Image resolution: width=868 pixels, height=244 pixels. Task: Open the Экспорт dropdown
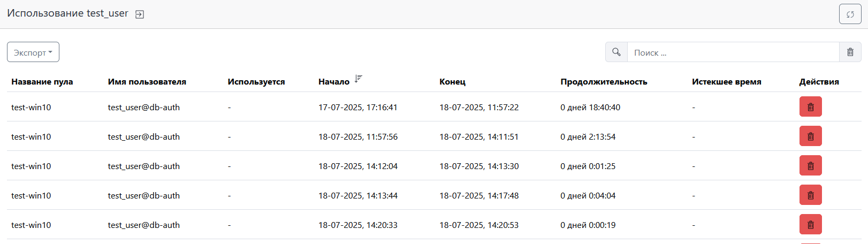pyautogui.click(x=33, y=52)
